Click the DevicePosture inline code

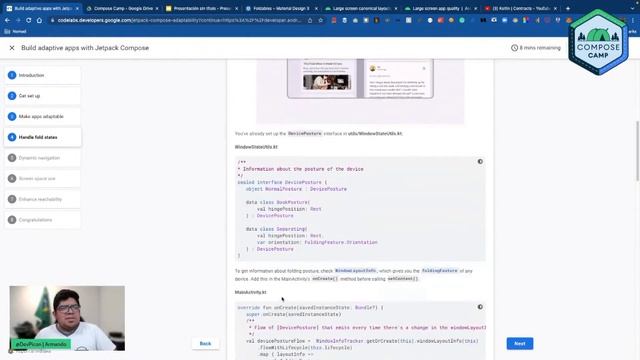tap(305, 133)
